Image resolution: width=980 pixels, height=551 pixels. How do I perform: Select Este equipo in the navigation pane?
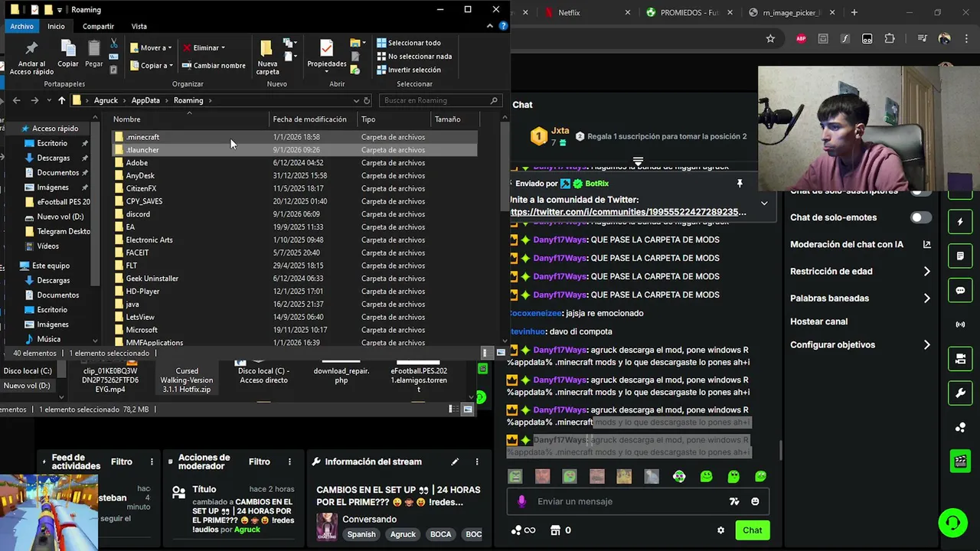[x=51, y=266]
